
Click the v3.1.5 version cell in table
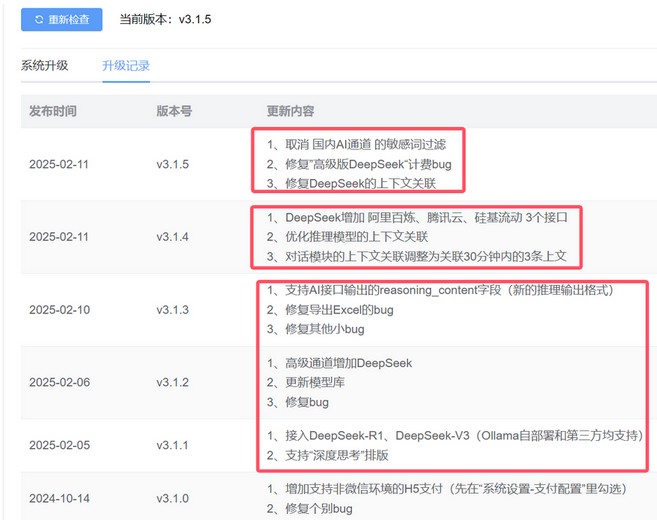click(x=173, y=164)
